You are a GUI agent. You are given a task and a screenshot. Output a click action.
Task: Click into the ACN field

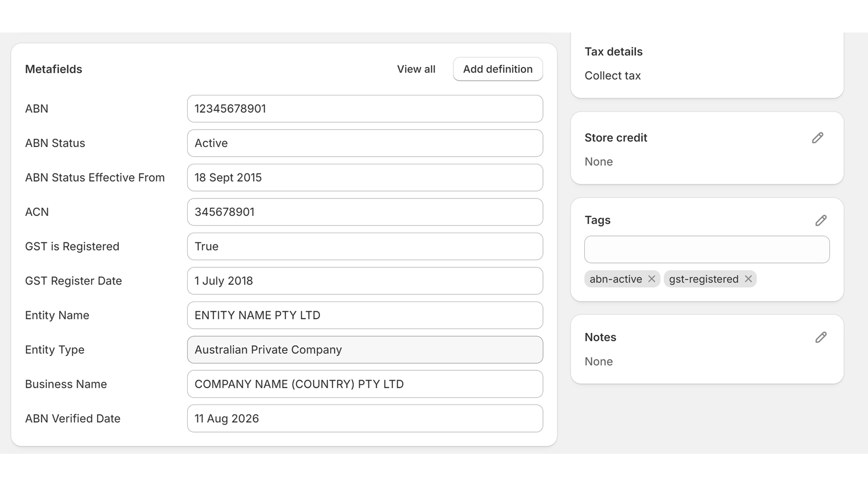(365, 212)
